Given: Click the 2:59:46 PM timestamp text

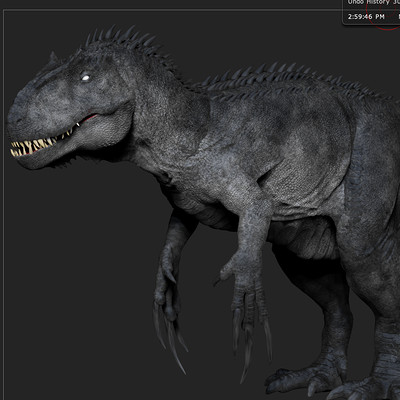Looking at the screenshot, I should 366,16.
